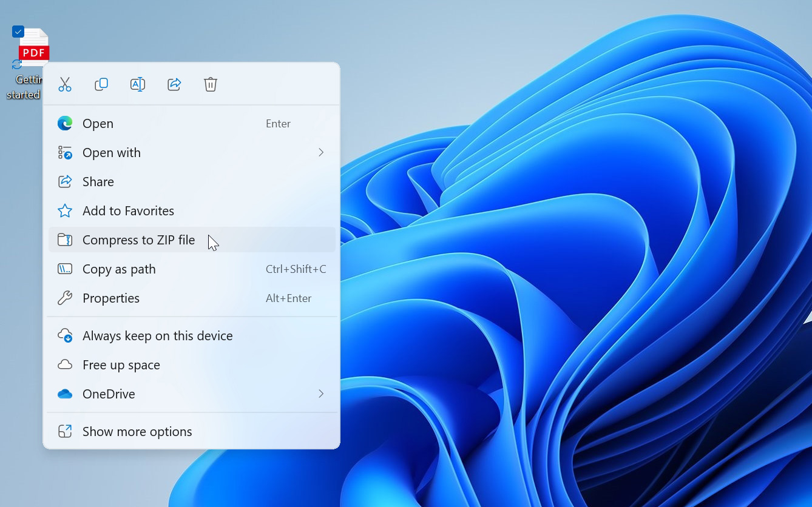Click the Share arrow icon in top row
Image resolution: width=812 pixels, height=507 pixels.
click(x=174, y=84)
